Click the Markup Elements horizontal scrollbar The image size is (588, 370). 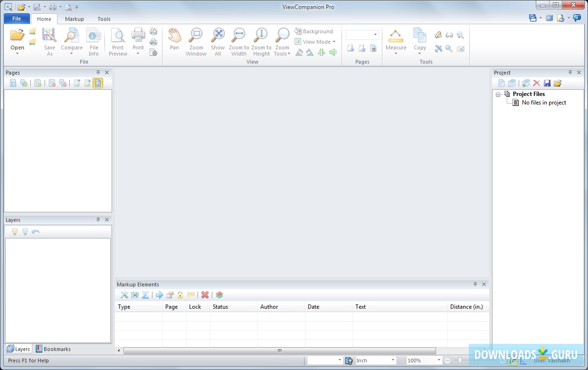(x=280, y=351)
